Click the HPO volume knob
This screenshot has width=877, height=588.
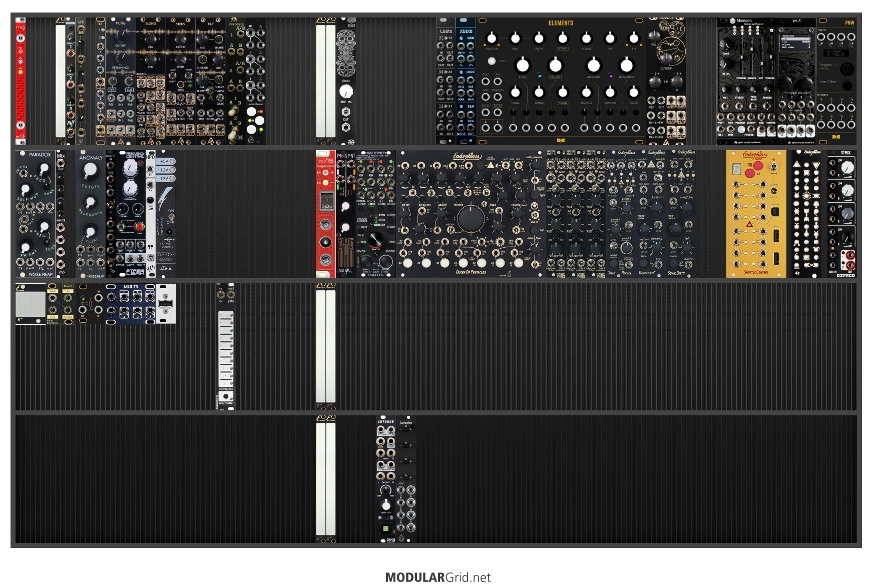[150, 200]
